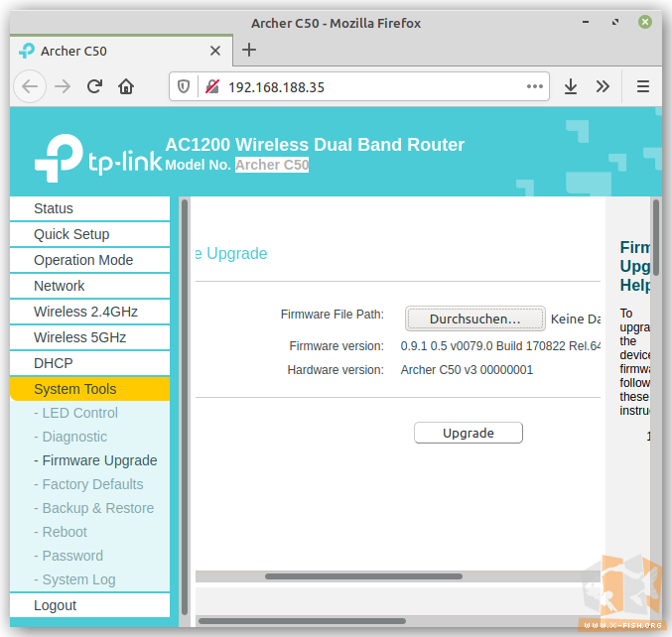Select the Archer C50 browser tab
672x637 pixels.
[121, 51]
